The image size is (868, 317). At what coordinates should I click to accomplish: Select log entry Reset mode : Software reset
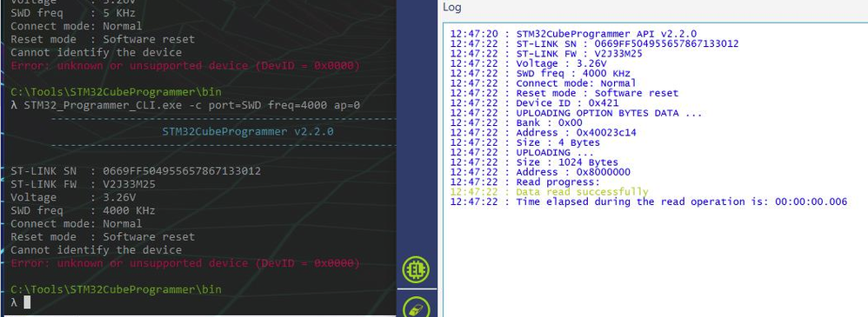pos(564,94)
